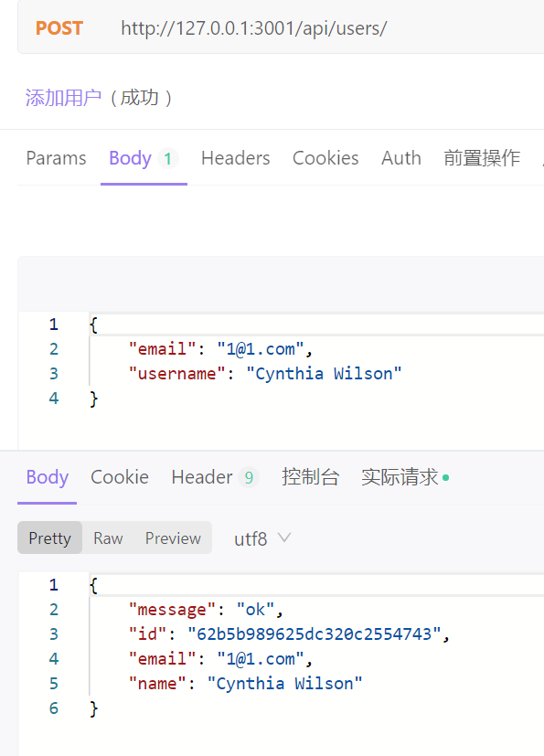The image size is (544, 756).
Task: Switch response view to Preview
Action: (x=173, y=538)
